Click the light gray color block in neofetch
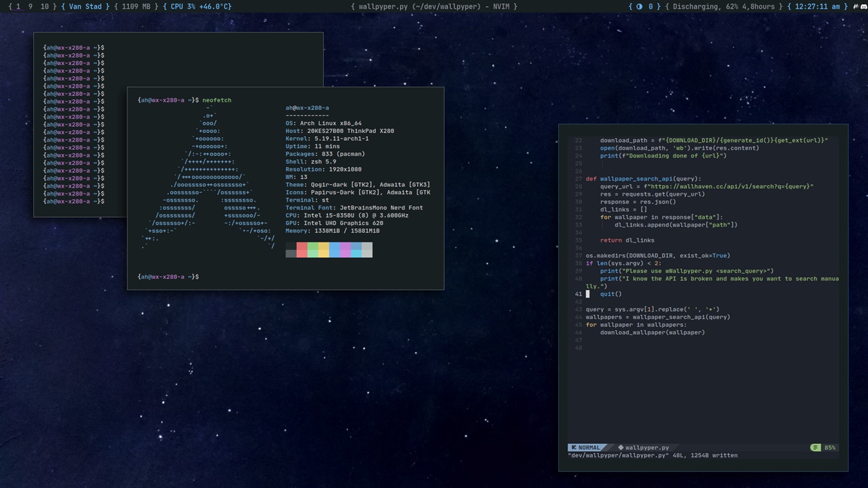Screen dimensions: 868x488 pos(367,250)
